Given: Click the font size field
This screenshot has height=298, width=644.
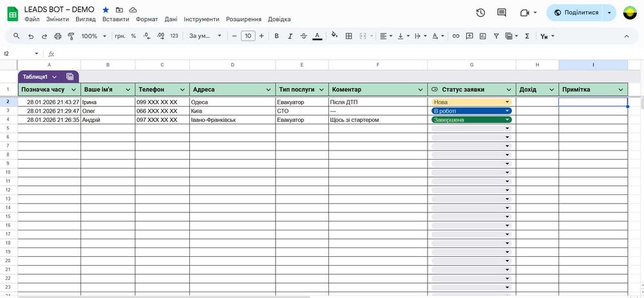Looking at the screenshot, I should (x=248, y=36).
